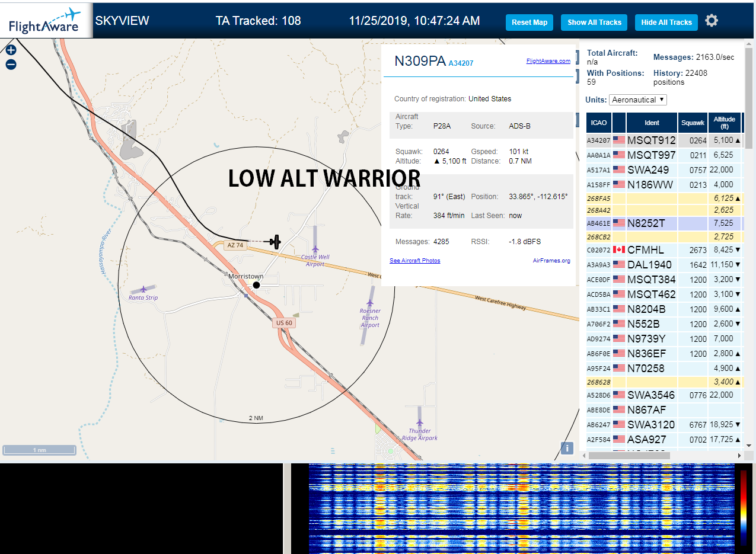Select the N836EF aircraft row

[x=664, y=354]
